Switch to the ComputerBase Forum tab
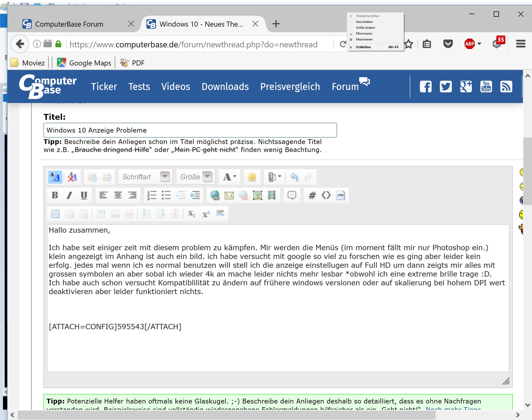Image resolution: width=532 pixels, height=420 pixels. pyautogui.click(x=69, y=24)
